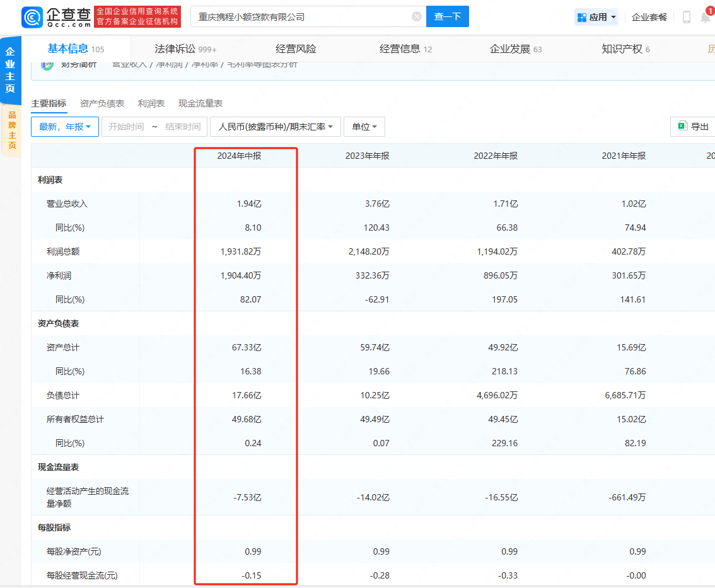Image resolution: width=715 pixels, height=588 pixels.
Task: Click the 开始时间 date field
Action: tap(126, 127)
